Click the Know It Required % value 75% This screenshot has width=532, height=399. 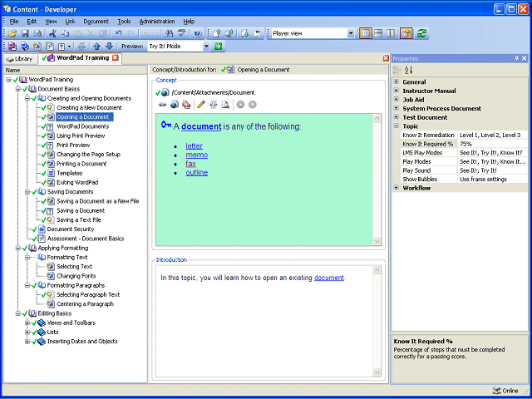(493, 144)
